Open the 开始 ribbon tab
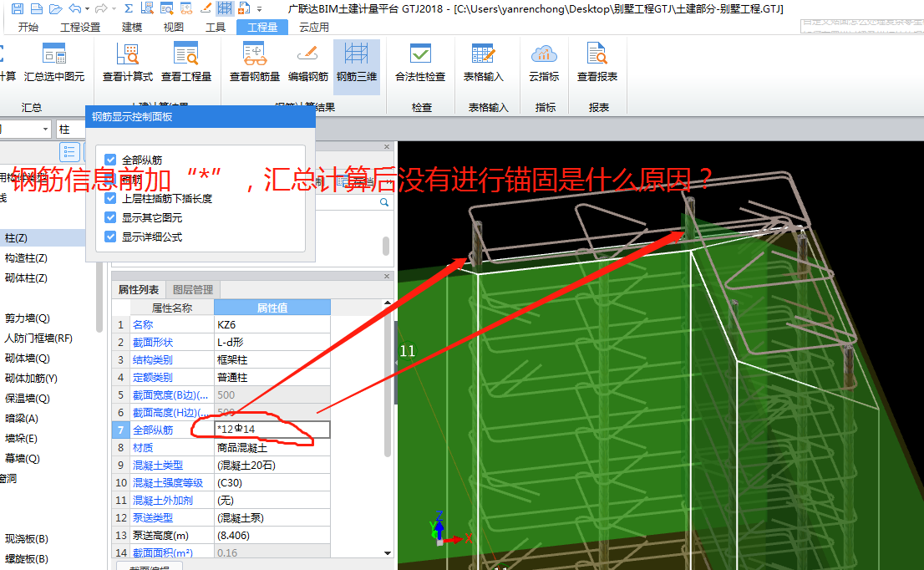 pos(28,27)
